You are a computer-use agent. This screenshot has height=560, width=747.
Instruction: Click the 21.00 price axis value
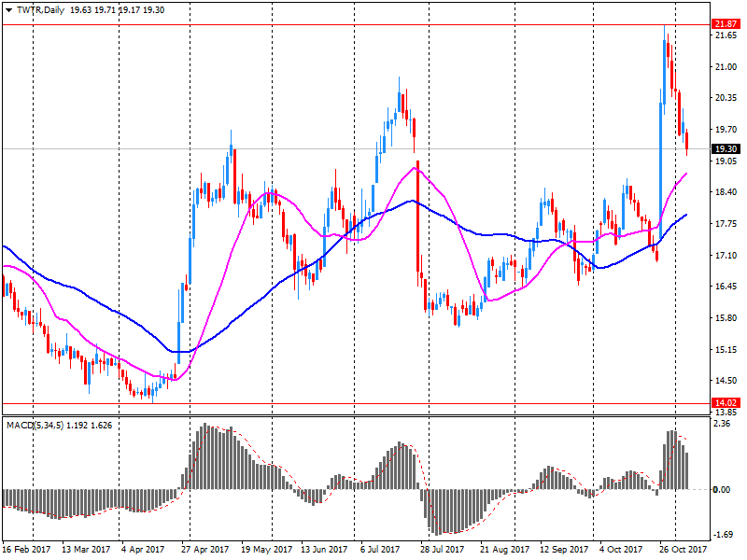(726, 66)
